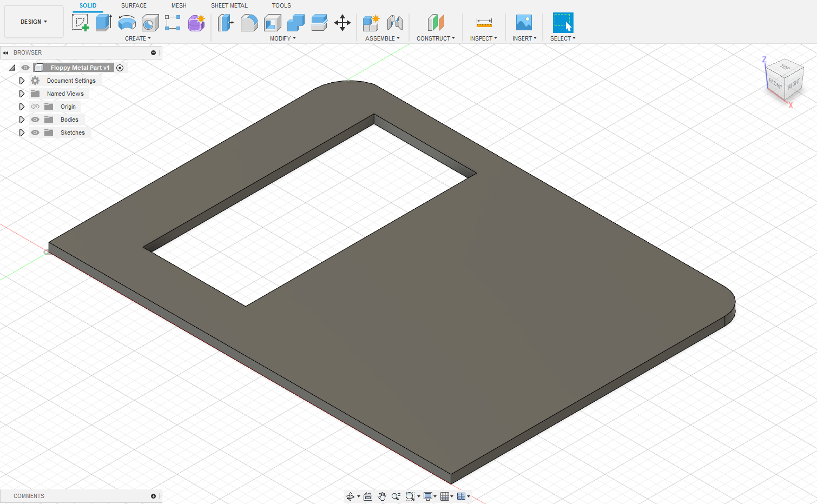Select the Floppy Metal Part v1 label
This screenshot has width=817, height=504.
pyautogui.click(x=80, y=68)
